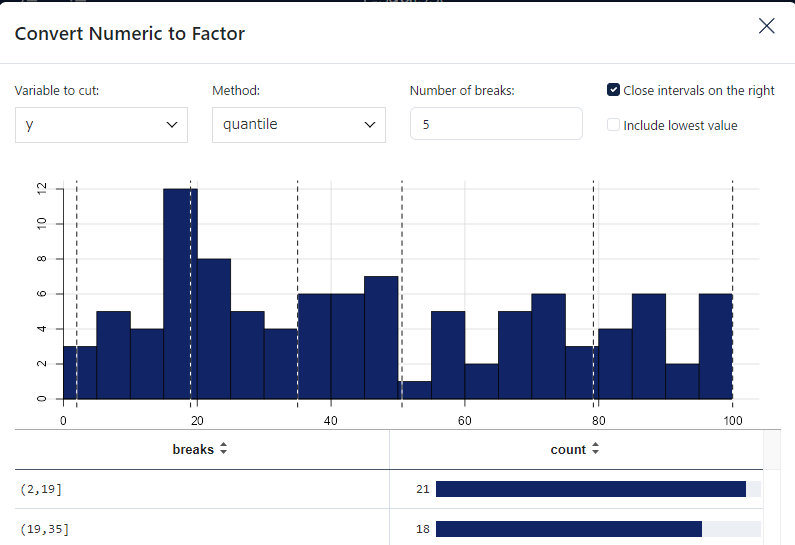Click the chevron arrow of variable y selector
795x545 pixels.
pyautogui.click(x=172, y=125)
